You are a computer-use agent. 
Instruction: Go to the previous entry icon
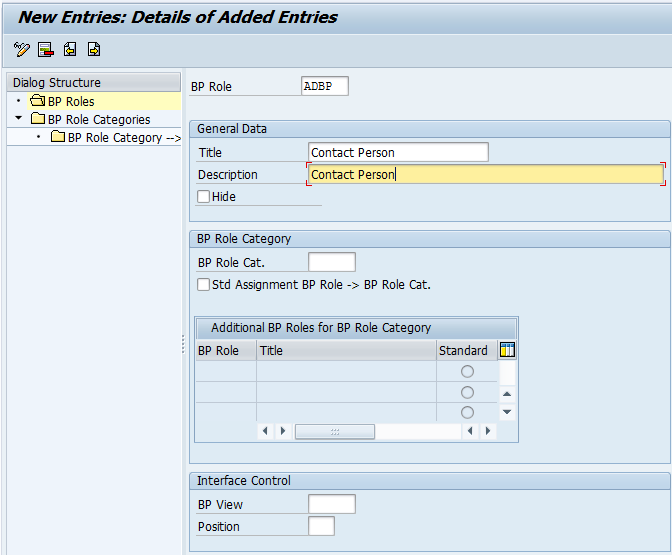click(70, 49)
